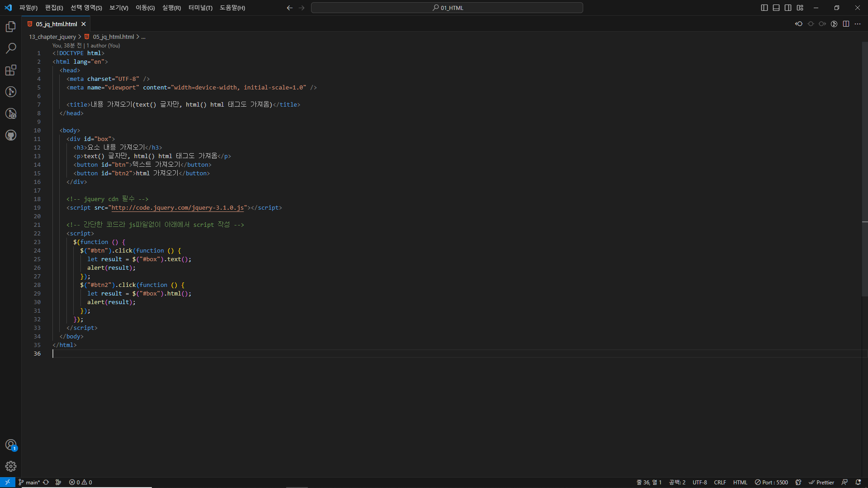The width and height of the screenshot is (868, 488).
Task: Open previous revision navigation icon
Action: coord(799,24)
